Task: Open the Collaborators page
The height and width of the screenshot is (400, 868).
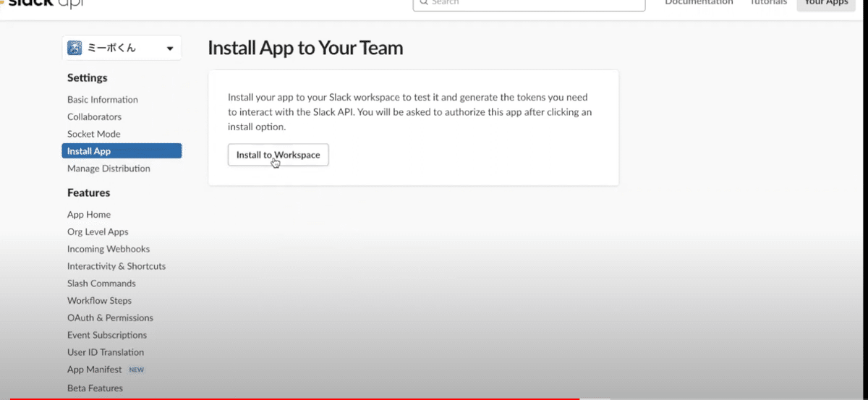Action: pyautogui.click(x=94, y=117)
